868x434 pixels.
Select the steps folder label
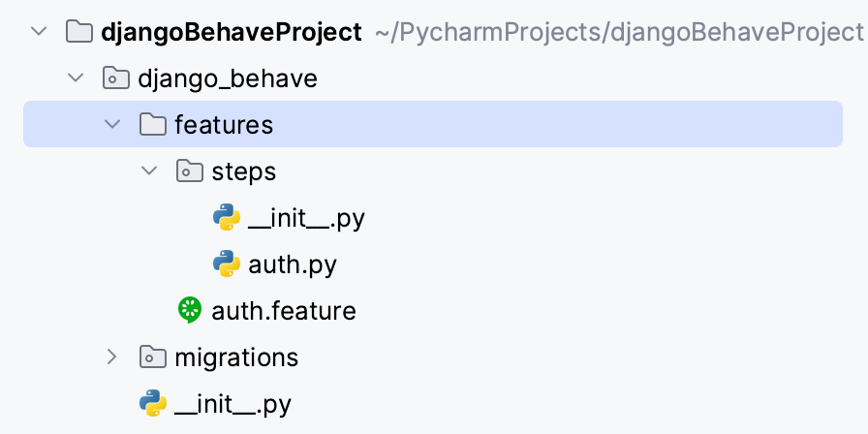click(243, 171)
